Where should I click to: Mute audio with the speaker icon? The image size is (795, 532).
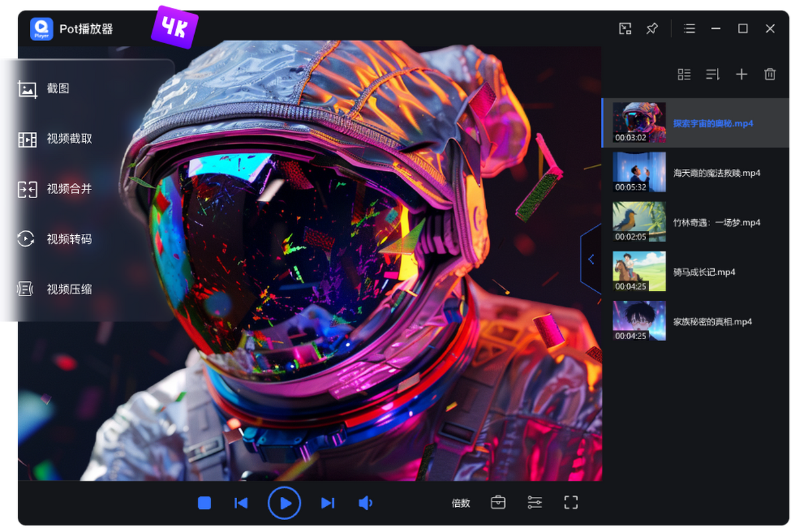pyautogui.click(x=366, y=503)
